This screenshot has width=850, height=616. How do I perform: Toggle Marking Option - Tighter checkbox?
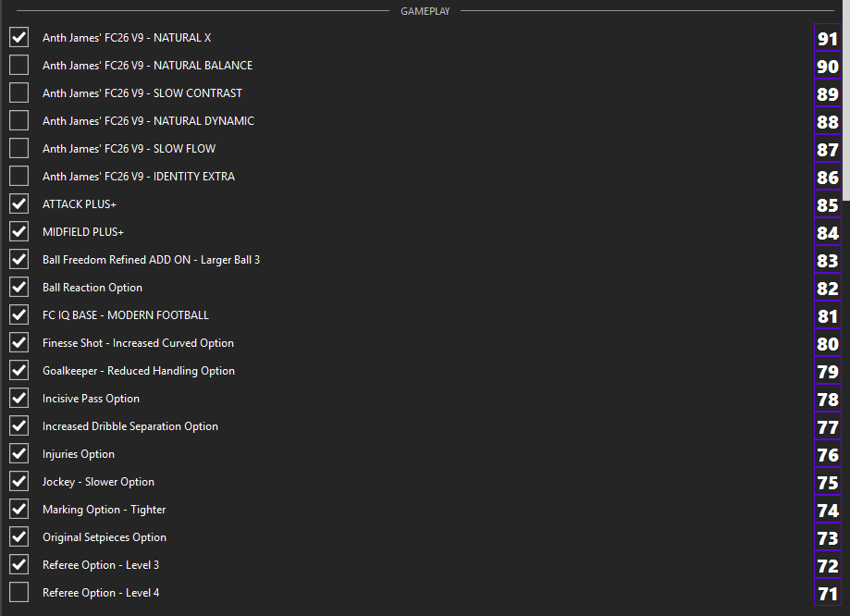tap(19, 510)
